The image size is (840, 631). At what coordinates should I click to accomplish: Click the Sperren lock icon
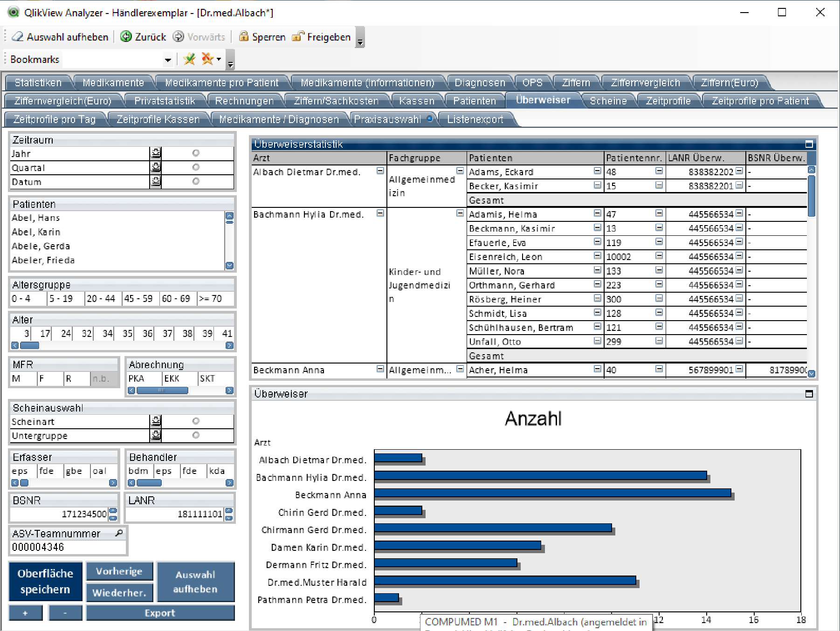pos(243,37)
